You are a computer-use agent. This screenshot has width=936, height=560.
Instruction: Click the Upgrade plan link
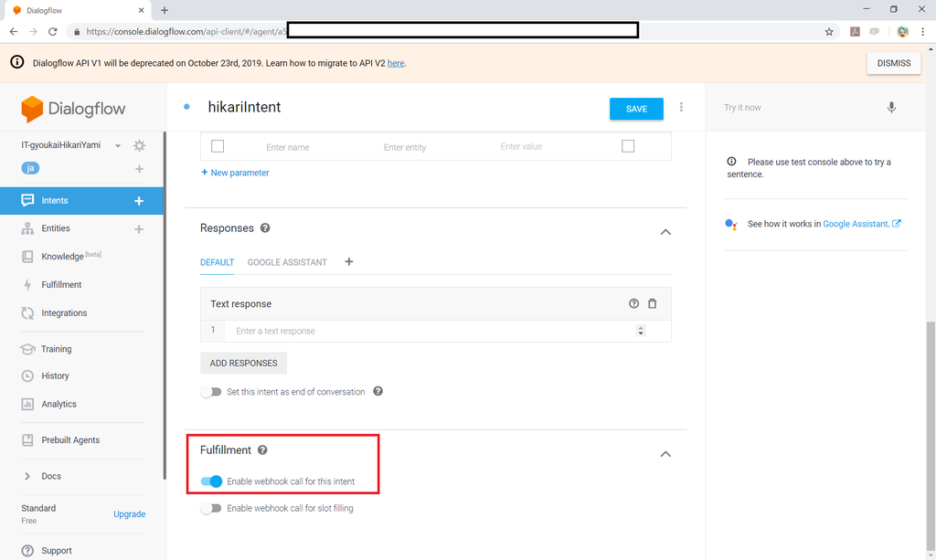(x=130, y=514)
